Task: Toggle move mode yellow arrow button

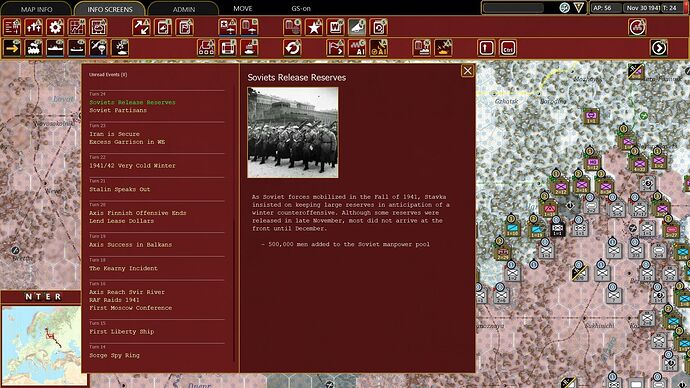Action: [12, 48]
